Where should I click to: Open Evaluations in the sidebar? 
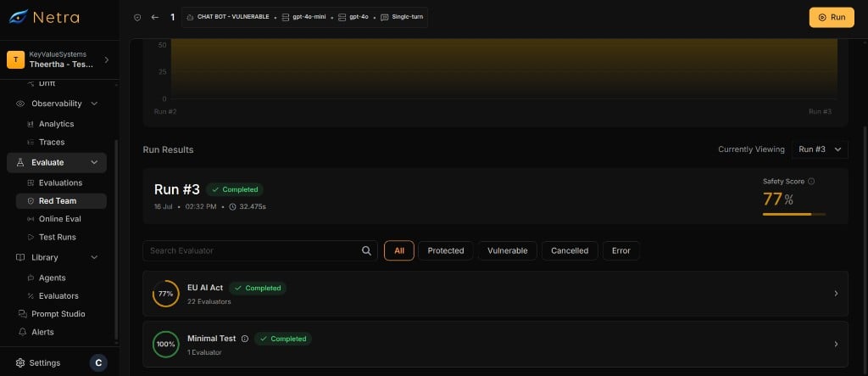60,182
